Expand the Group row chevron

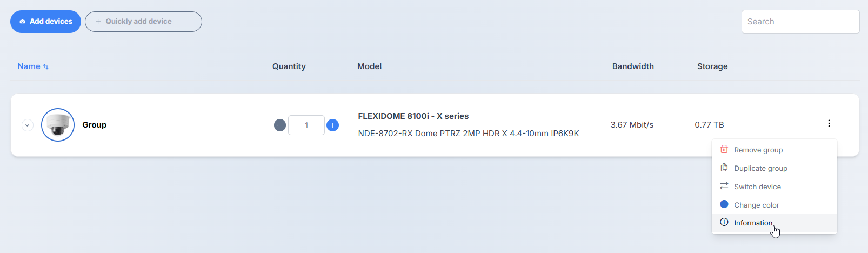point(28,125)
